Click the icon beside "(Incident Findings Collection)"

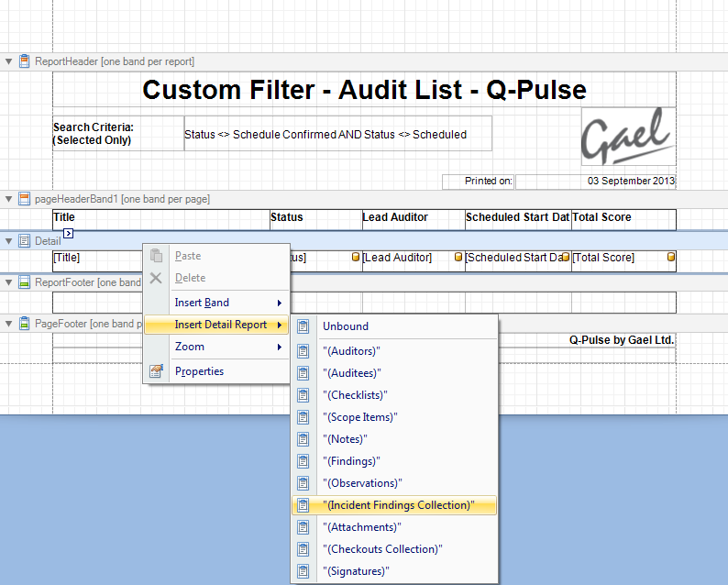(x=303, y=505)
